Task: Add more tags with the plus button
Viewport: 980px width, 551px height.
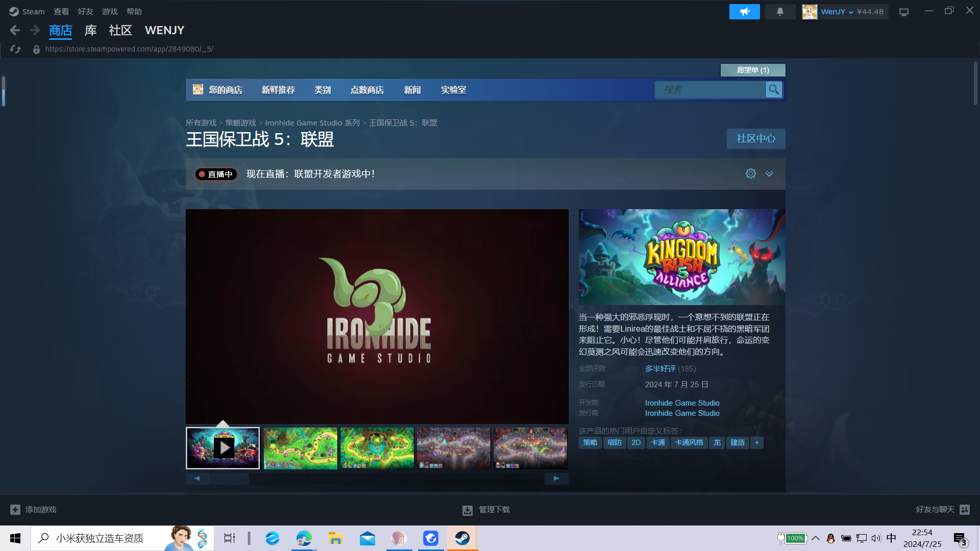Action: [757, 442]
